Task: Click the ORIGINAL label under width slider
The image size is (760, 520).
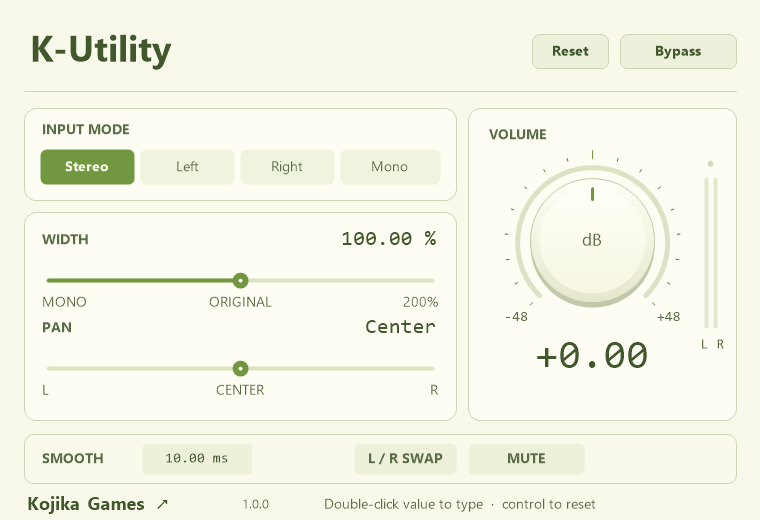Action: point(240,302)
